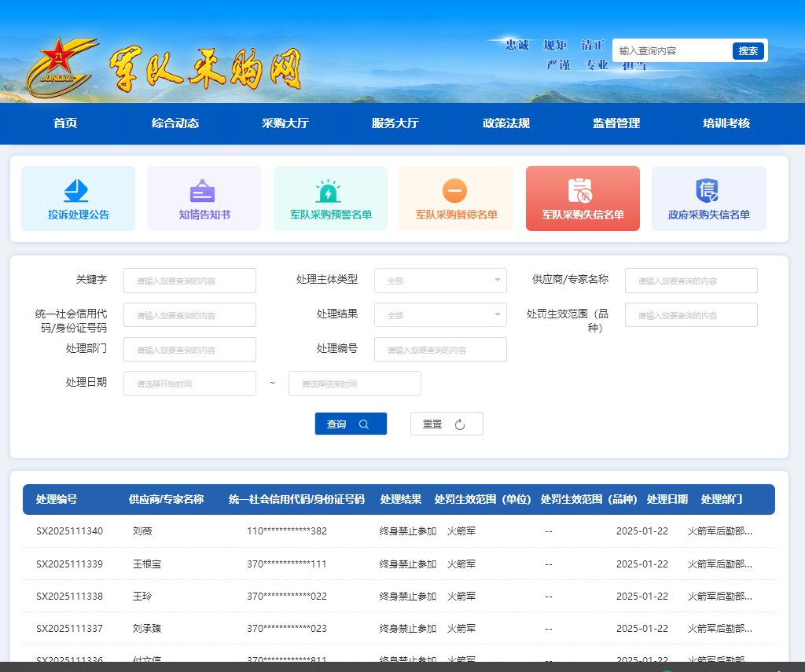Viewport: 805px width, 672px height.
Task: Select the 知情告知书 label
Action: [x=204, y=215]
